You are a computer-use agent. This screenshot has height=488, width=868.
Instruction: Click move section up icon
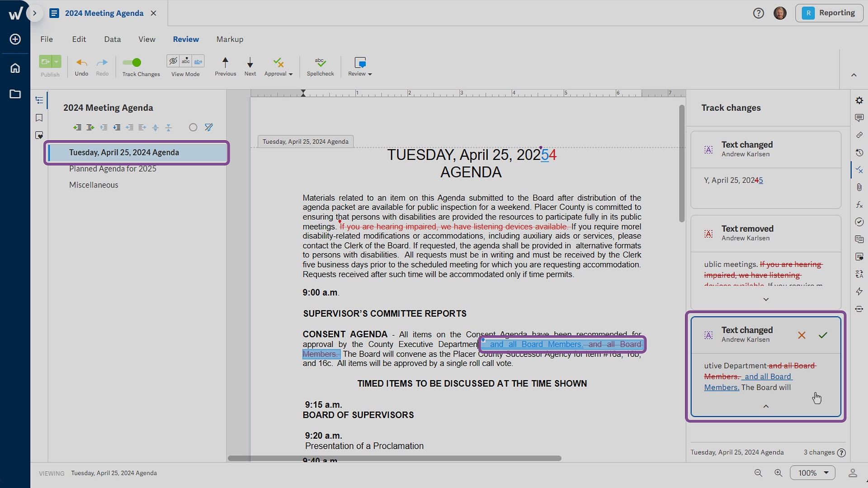(104, 127)
